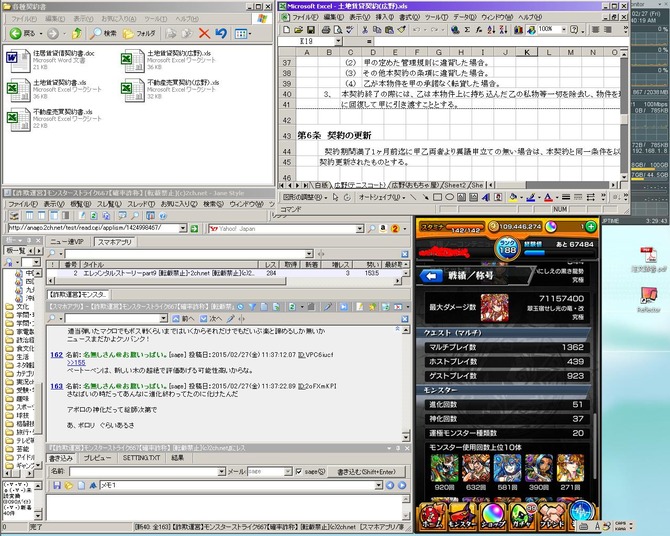
Task: Open Jane Style's 板覧(B) menu
Action: 80,204
